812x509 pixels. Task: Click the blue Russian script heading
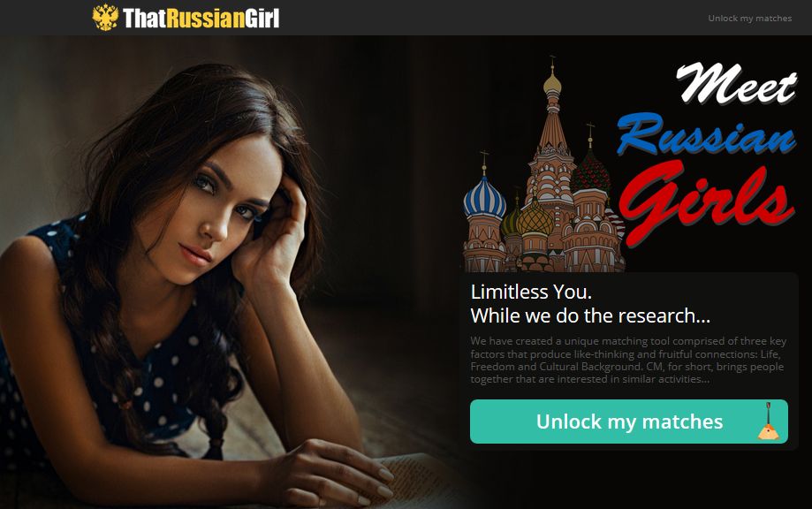pos(706,134)
